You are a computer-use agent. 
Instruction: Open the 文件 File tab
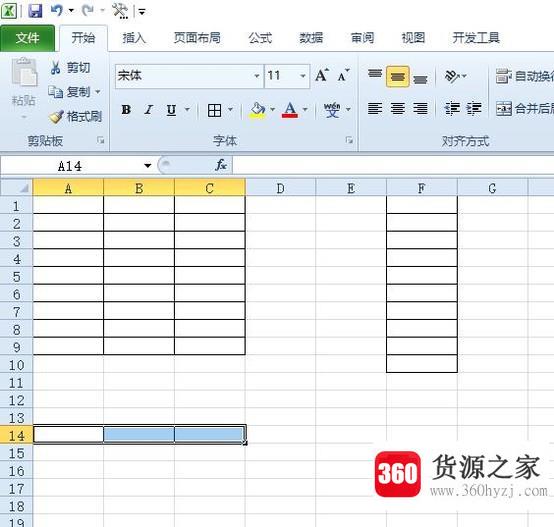tap(28, 38)
